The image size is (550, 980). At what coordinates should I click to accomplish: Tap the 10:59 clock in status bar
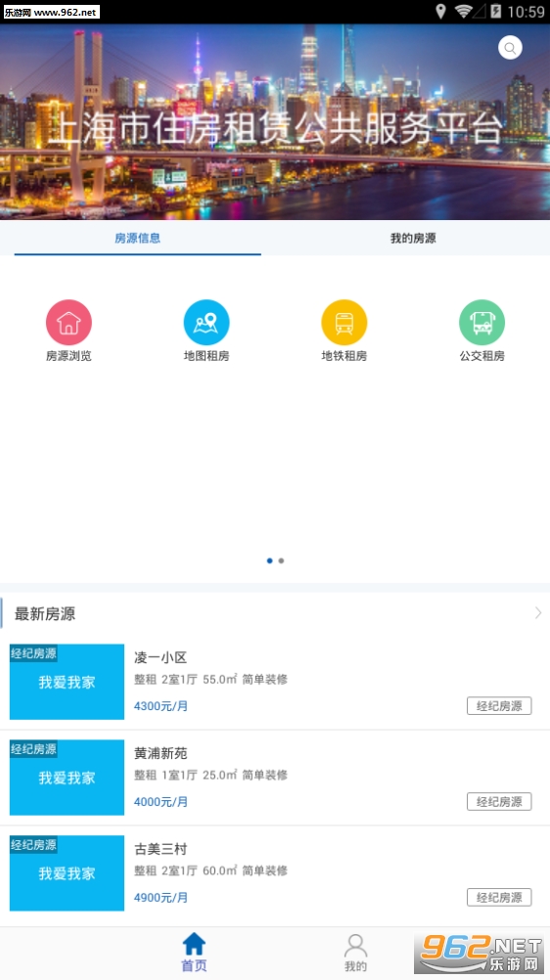527,12
